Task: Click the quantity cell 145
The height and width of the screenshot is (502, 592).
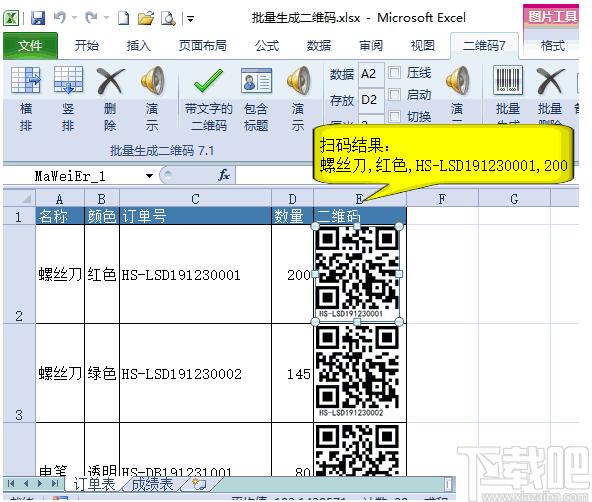Action: (292, 373)
